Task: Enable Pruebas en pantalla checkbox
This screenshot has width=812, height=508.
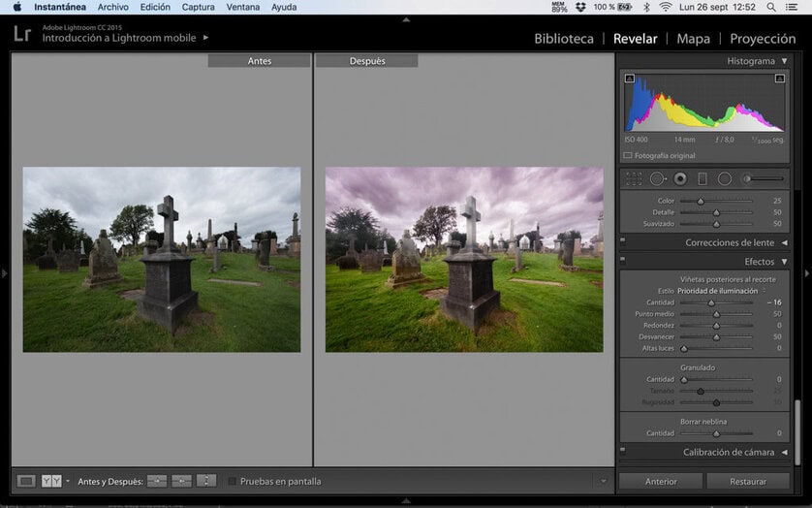Action: [x=233, y=481]
